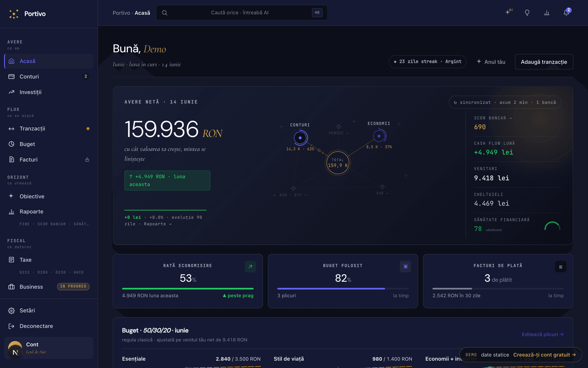Viewport: 588px width, 368px height.
Task: Click the Total 159,9 K center node
Action: click(338, 163)
